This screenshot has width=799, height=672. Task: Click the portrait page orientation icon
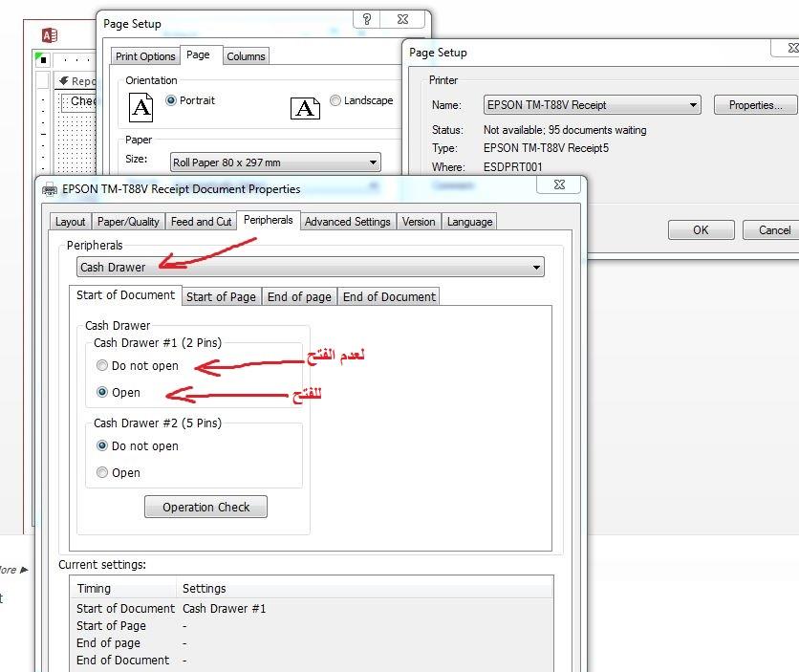tap(140, 107)
